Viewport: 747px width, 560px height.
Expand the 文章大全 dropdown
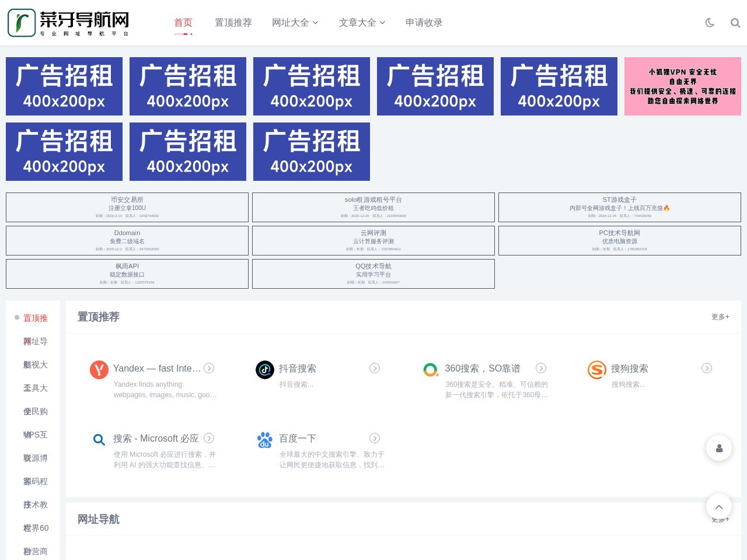click(x=362, y=22)
